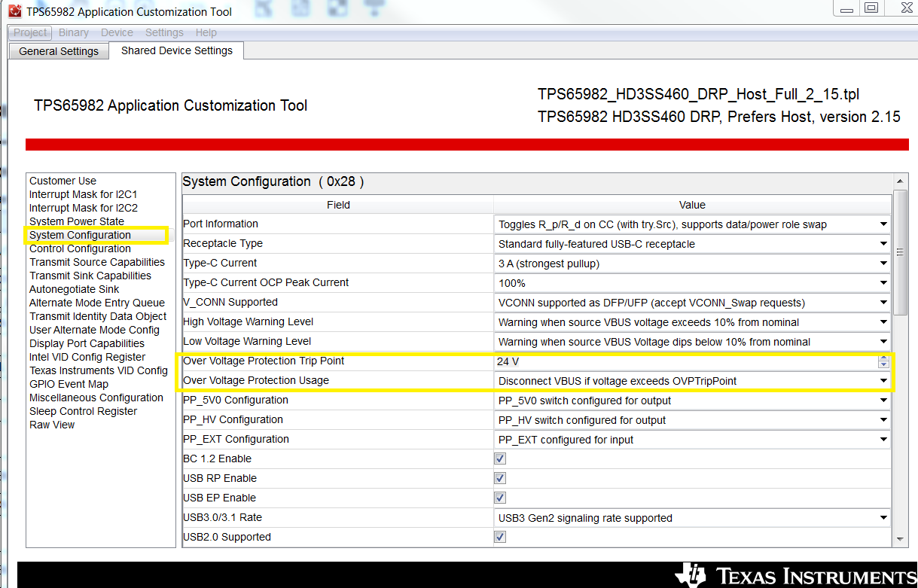918x588 pixels.
Task: Select Transmit Identity Data Object
Action: click(98, 316)
